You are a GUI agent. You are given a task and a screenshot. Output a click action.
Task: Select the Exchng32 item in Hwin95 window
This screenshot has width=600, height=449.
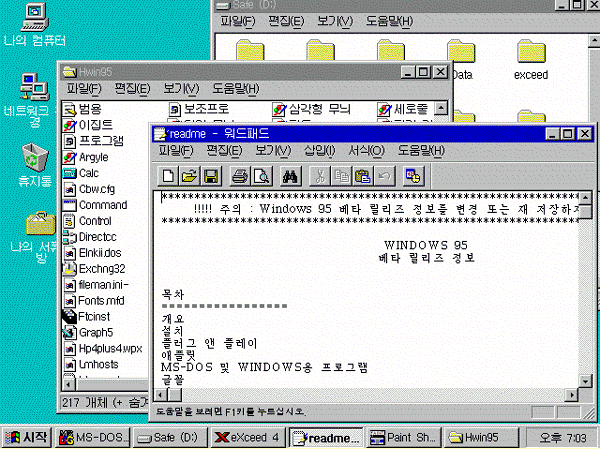coord(94,269)
